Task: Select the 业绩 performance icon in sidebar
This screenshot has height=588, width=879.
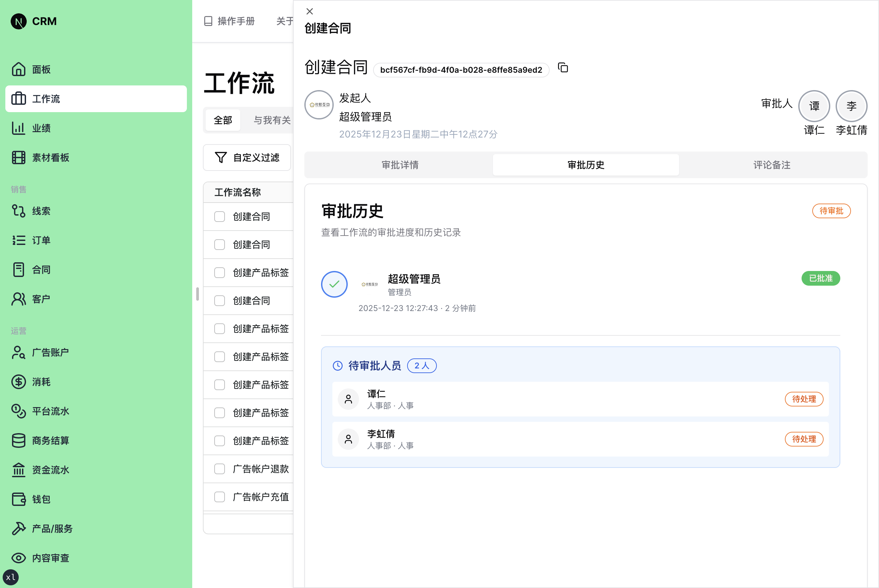Action: click(x=18, y=128)
